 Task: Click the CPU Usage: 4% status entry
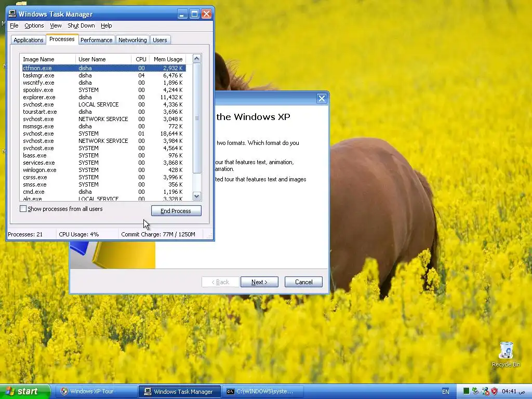87,234
